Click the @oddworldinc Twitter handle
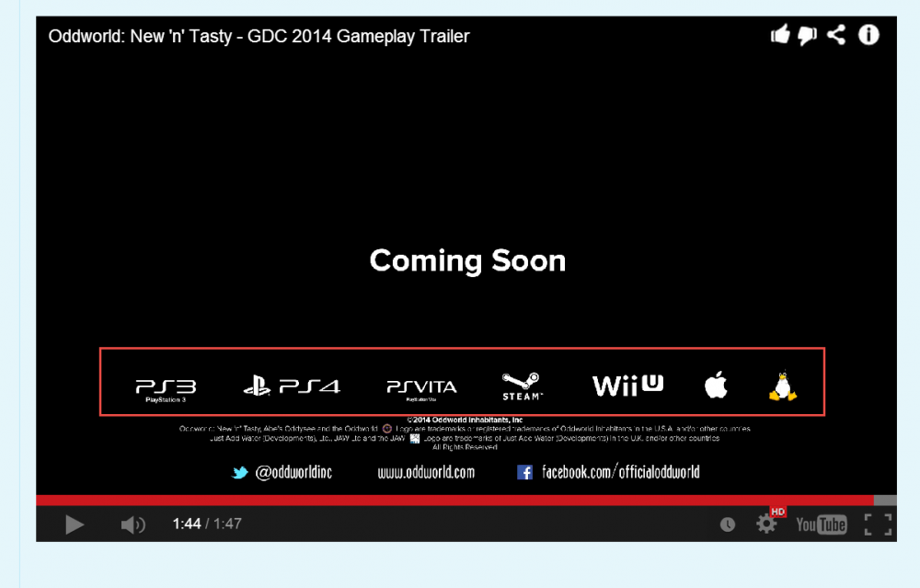Image resolution: width=920 pixels, height=588 pixels. [293, 472]
